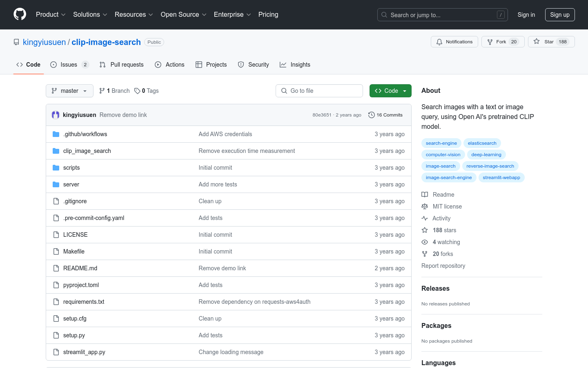Open the Solutions menu dropdown

click(90, 14)
